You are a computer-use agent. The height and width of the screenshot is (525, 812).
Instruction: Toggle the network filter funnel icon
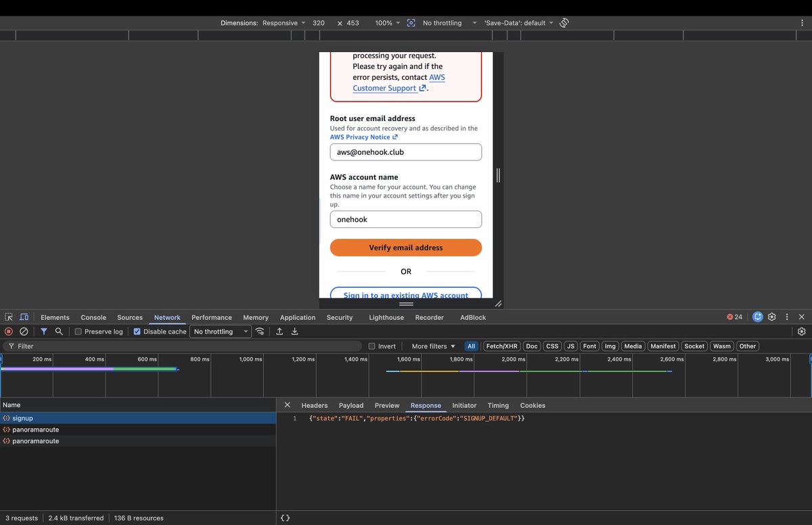43,332
